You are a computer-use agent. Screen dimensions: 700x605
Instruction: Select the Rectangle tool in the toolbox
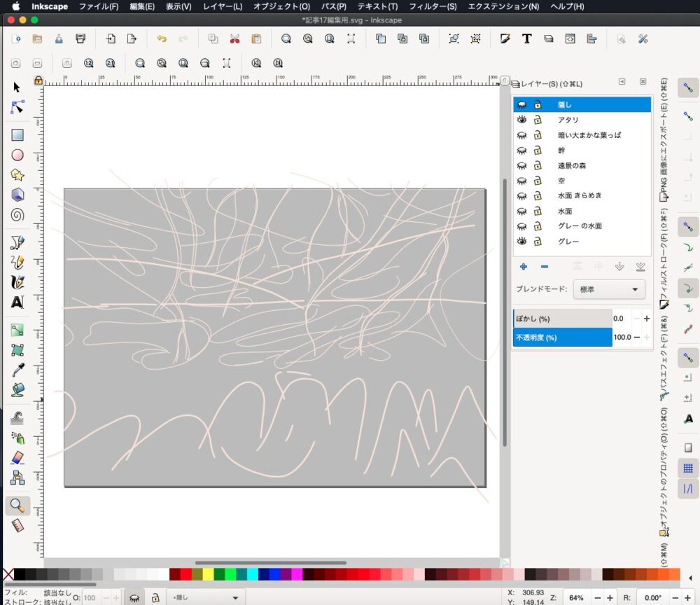click(x=17, y=135)
